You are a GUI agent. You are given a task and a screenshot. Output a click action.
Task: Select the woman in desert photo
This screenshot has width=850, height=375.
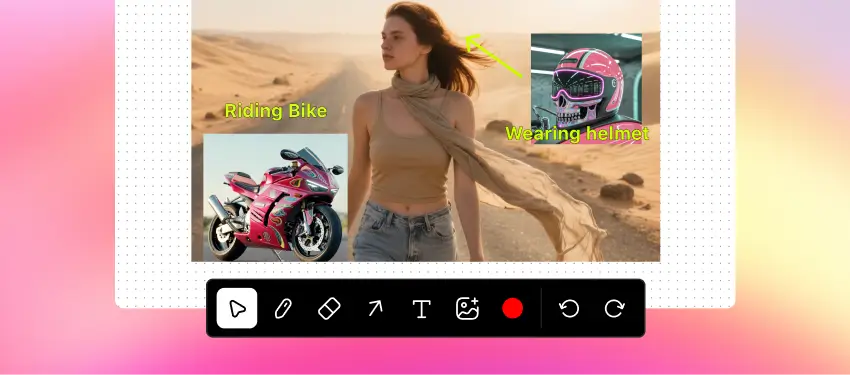pos(426,131)
